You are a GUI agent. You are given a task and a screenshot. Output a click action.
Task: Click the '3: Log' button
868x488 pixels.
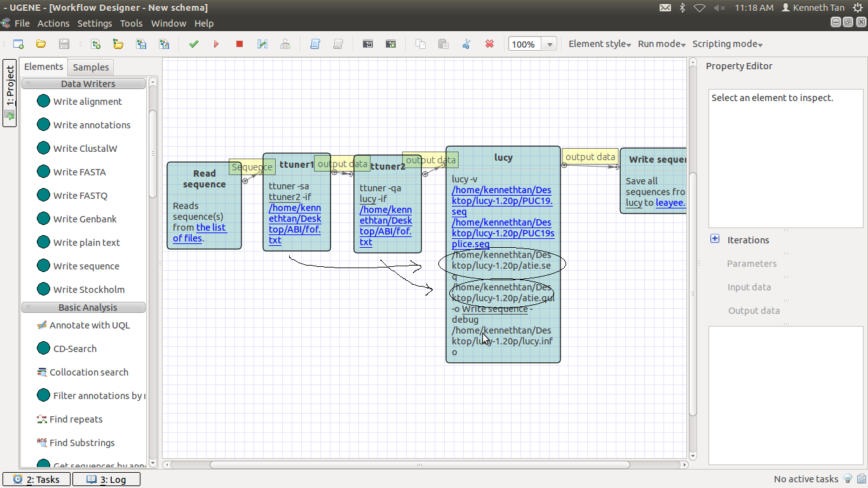pyautogui.click(x=106, y=480)
